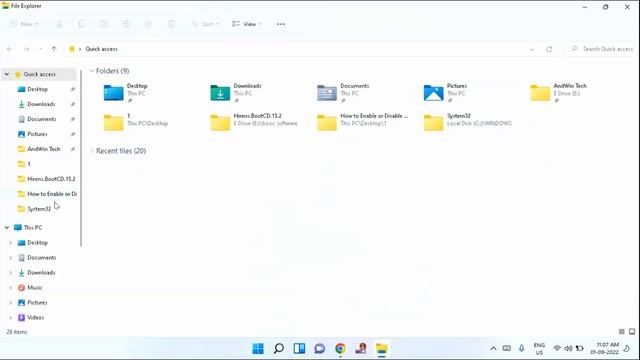Click Quick access in the address bar
The width and height of the screenshot is (640, 360).
101,49
